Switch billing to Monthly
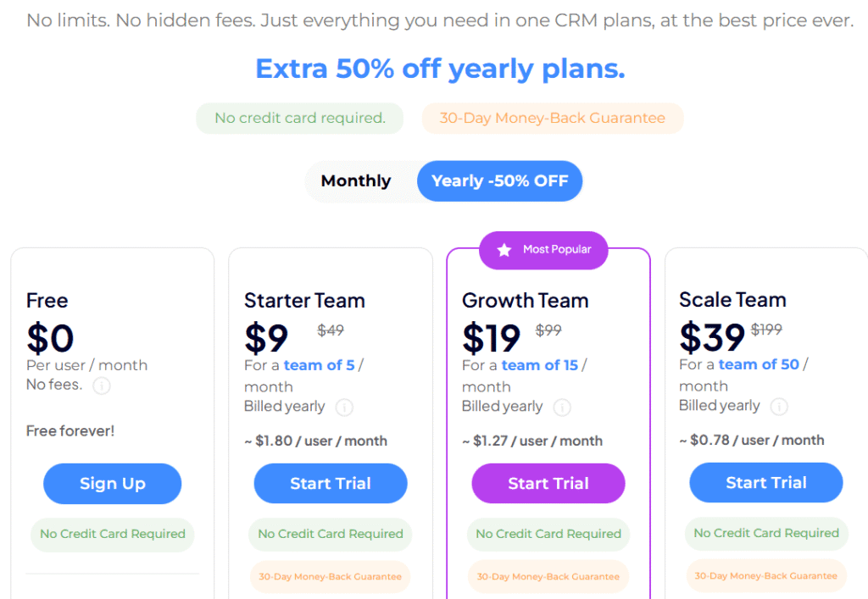This screenshot has width=868, height=599. click(356, 181)
